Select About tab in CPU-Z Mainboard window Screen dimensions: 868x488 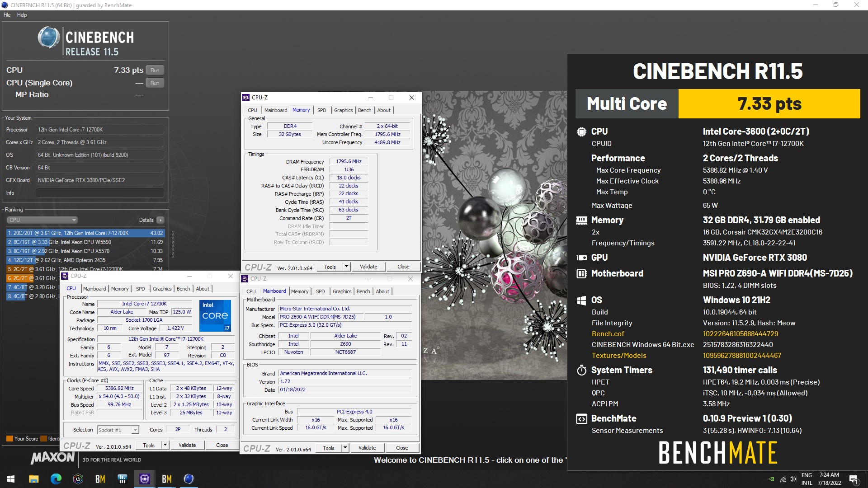pyautogui.click(x=382, y=291)
